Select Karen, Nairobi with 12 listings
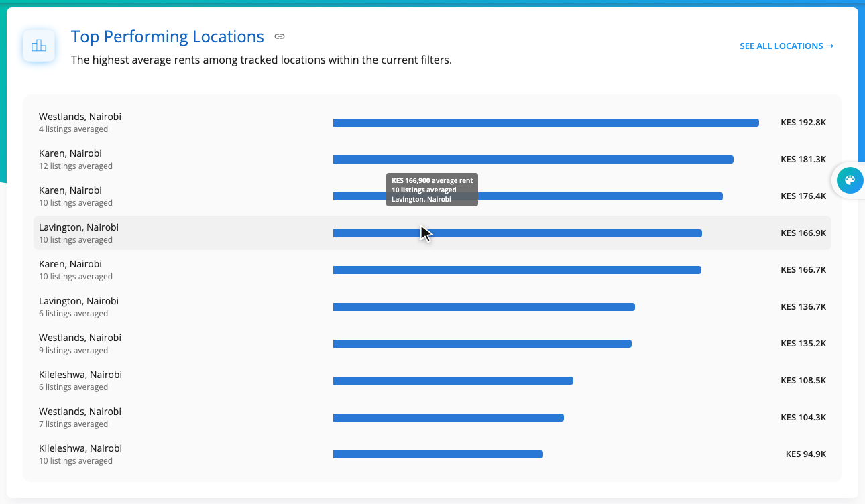 click(432, 160)
